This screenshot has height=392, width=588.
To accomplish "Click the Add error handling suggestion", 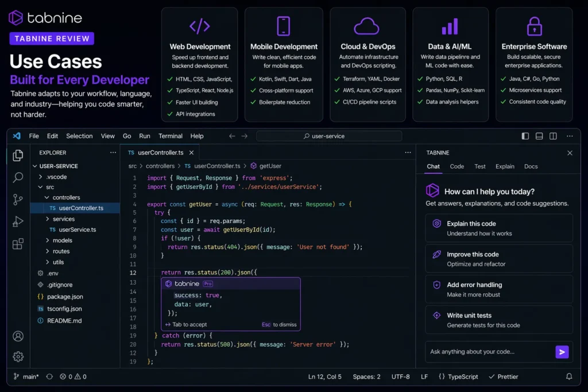I will 499,289.
